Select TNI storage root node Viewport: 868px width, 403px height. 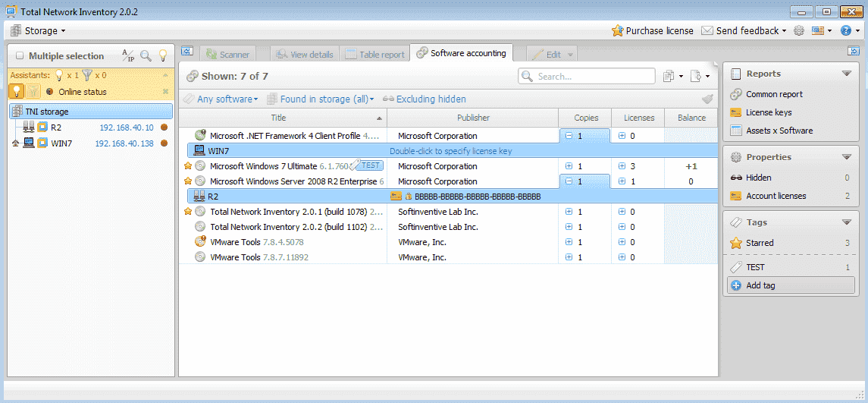click(91, 112)
